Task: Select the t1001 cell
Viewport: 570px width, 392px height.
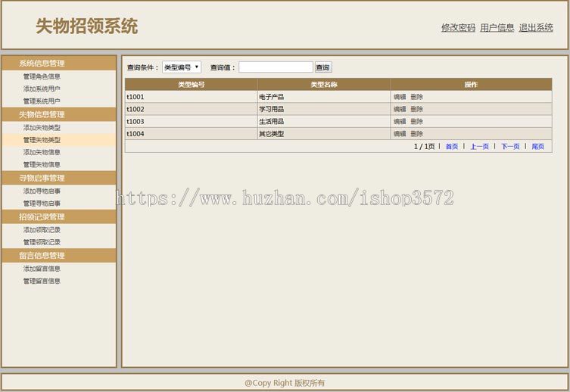Action: point(192,97)
